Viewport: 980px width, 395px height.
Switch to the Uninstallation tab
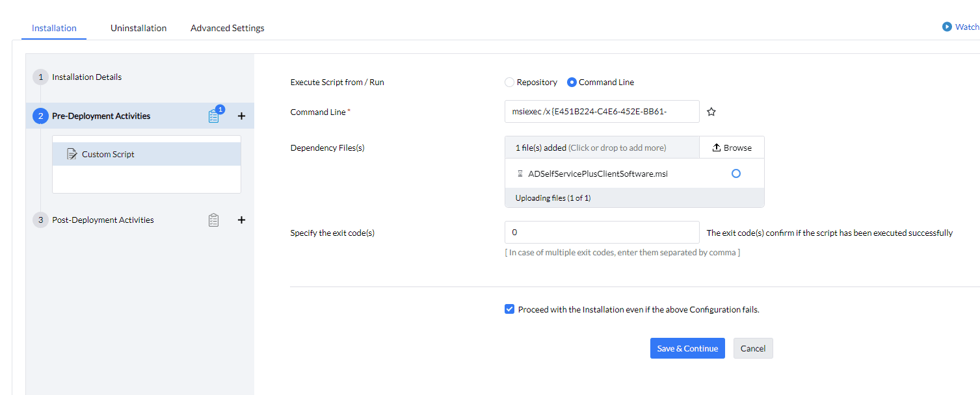[139, 28]
